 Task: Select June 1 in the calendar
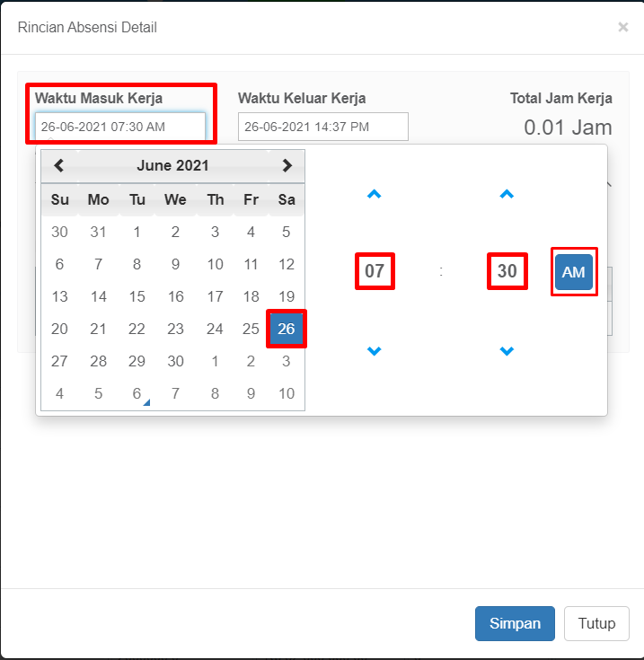coord(137,232)
